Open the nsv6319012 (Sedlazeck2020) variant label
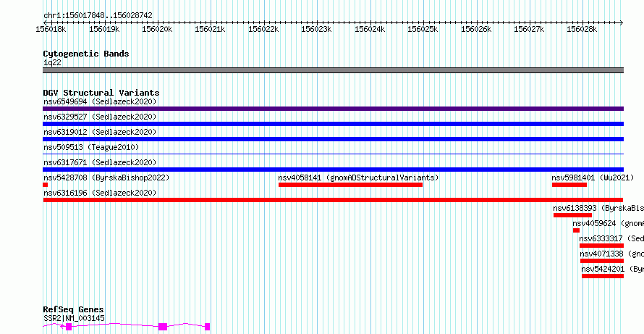The image size is (644, 334). point(100,132)
